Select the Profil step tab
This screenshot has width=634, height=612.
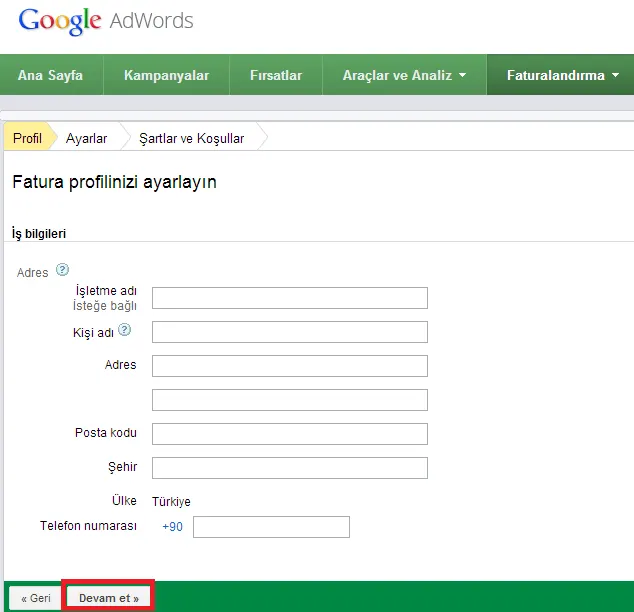(x=27, y=138)
